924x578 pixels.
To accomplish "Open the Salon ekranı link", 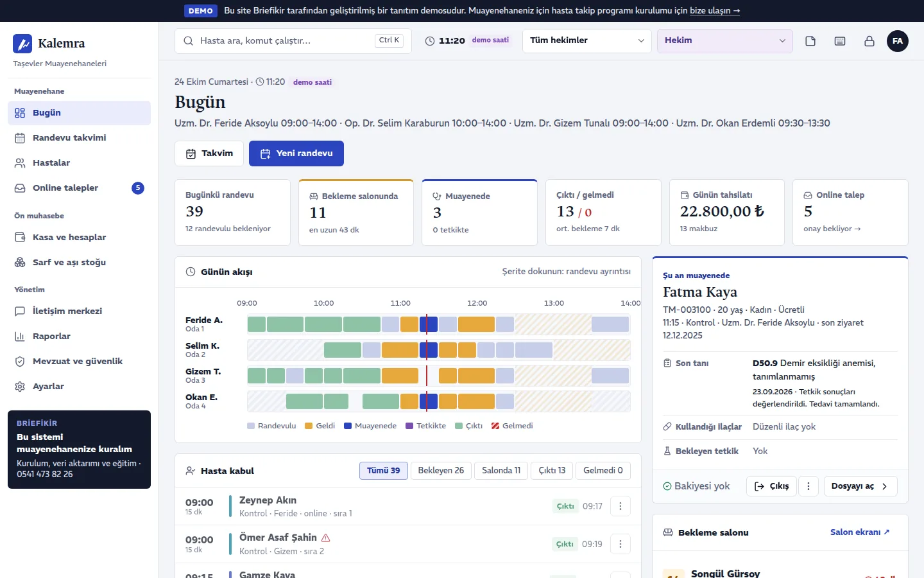I will (x=860, y=532).
